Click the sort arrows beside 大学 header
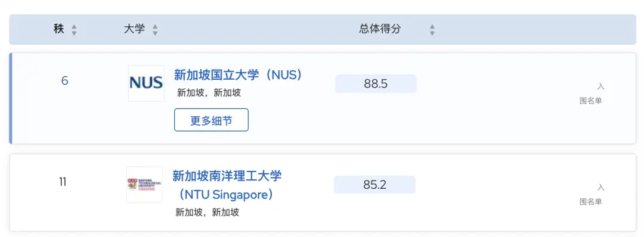Image resolution: width=644 pixels, height=237 pixels. pos(155,30)
